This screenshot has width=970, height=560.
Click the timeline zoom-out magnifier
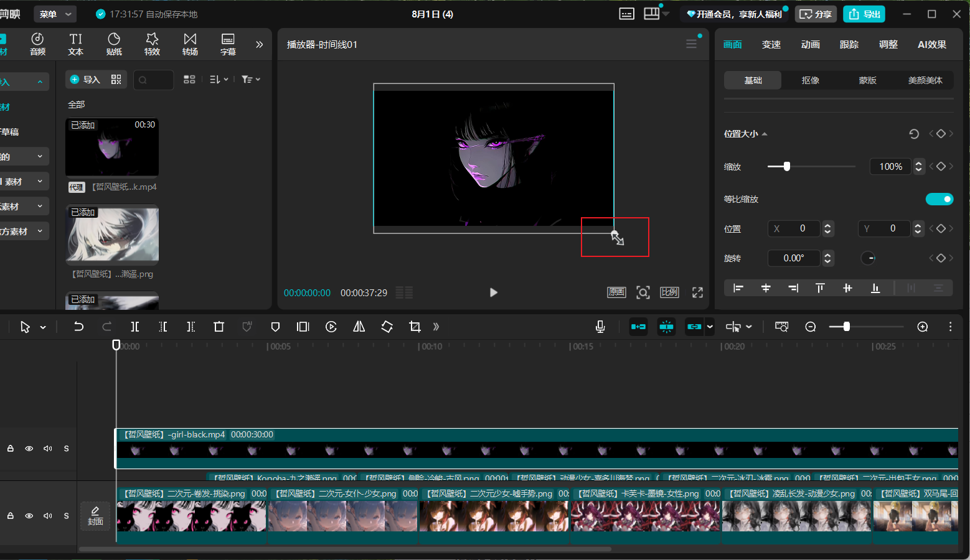811,327
